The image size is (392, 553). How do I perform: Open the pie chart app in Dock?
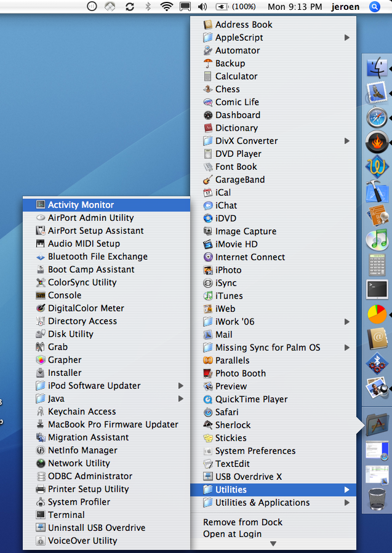click(377, 314)
